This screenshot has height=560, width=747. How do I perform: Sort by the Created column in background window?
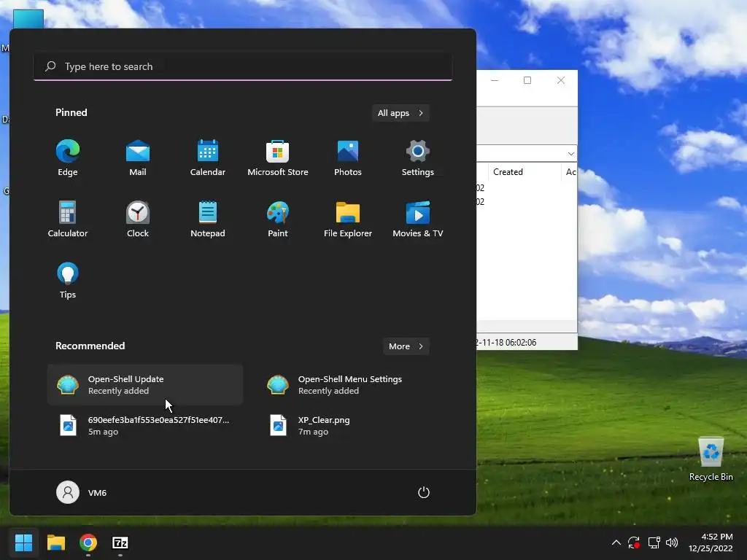tap(524, 172)
